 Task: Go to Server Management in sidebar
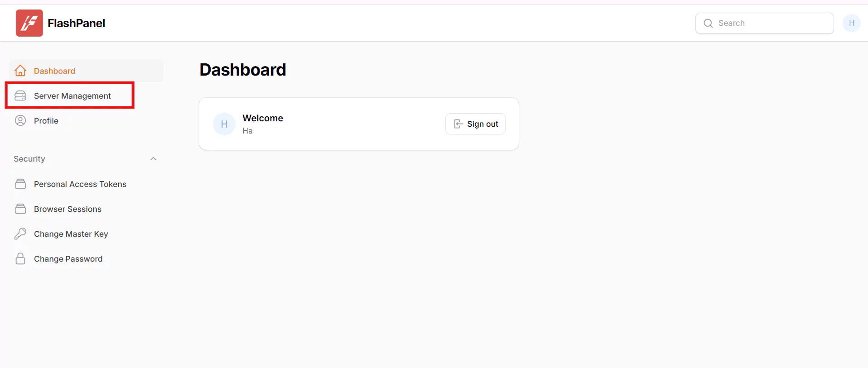[x=72, y=96]
